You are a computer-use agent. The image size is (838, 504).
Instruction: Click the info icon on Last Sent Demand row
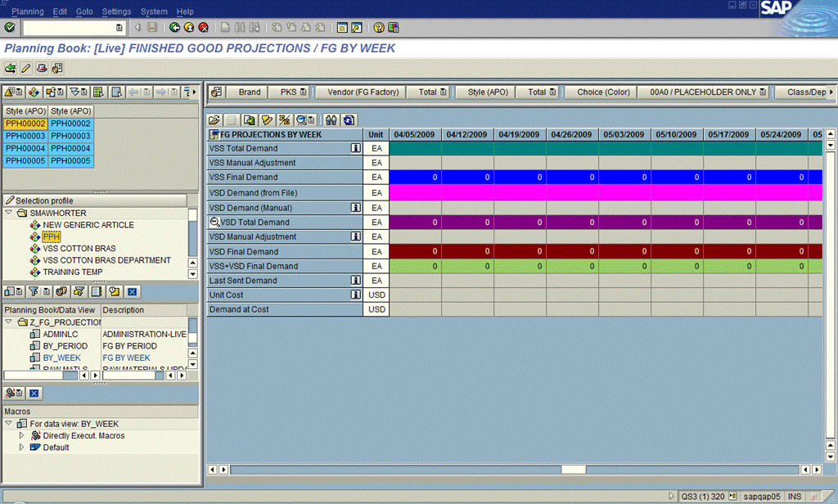click(x=355, y=280)
